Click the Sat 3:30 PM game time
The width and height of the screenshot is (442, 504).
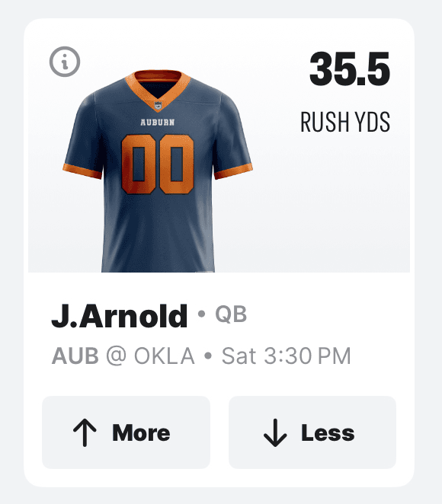287,356
